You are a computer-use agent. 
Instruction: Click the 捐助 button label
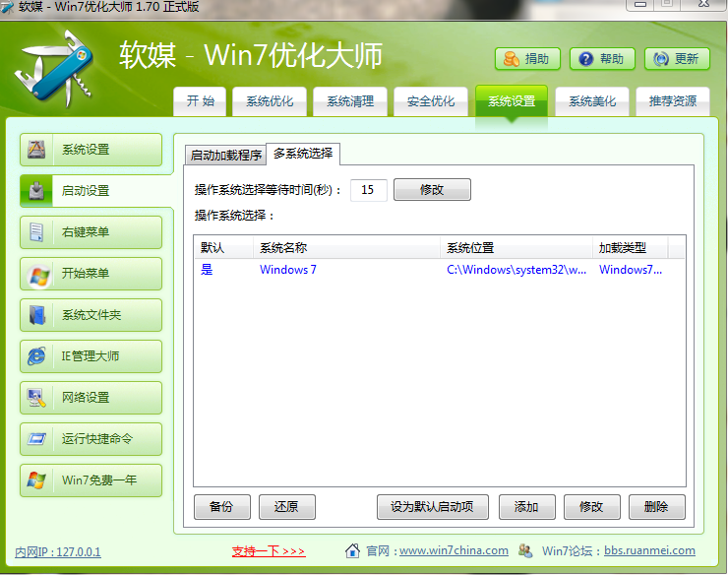(537, 59)
